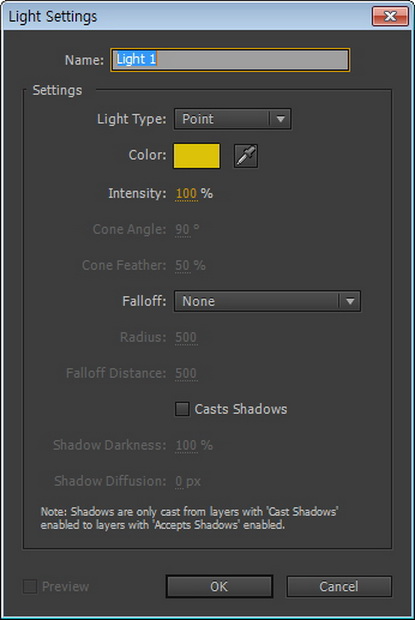
Task: Click the Cancel button
Action: (339, 586)
